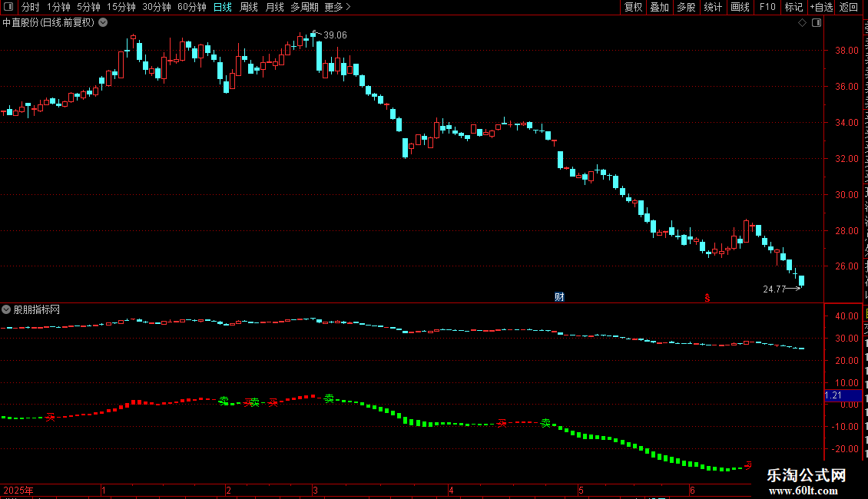
Task: Switch to 周线 weekly chart
Action: pyautogui.click(x=249, y=7)
